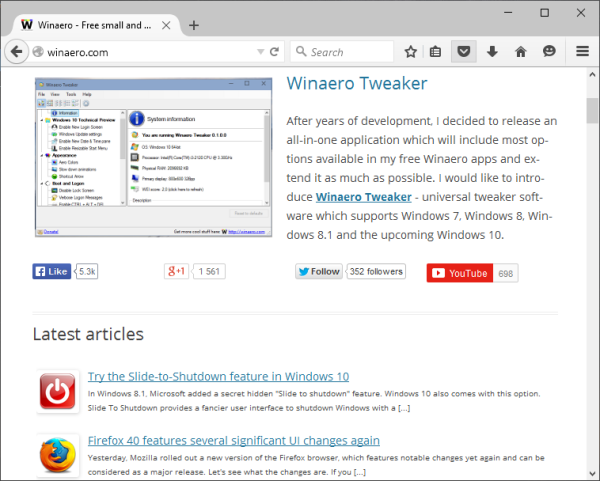Go back with the browser back arrow
This screenshot has height=481, width=600.
[16, 51]
